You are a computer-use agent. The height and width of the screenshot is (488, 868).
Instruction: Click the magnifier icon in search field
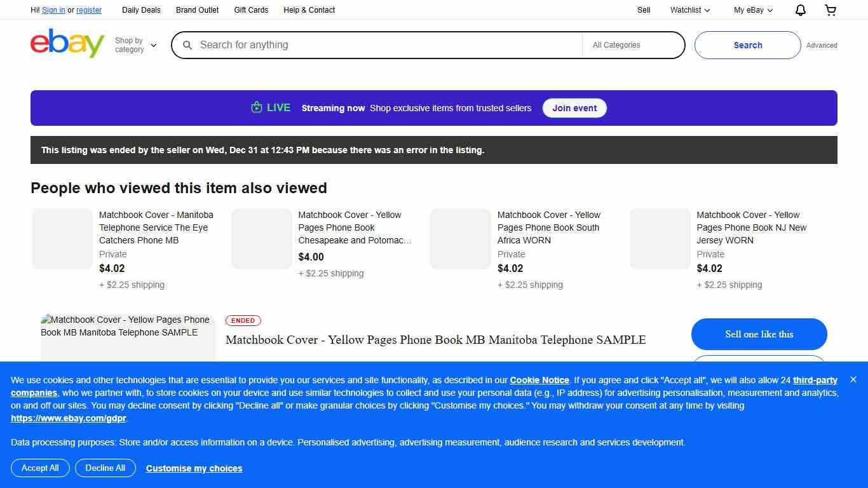click(x=187, y=45)
